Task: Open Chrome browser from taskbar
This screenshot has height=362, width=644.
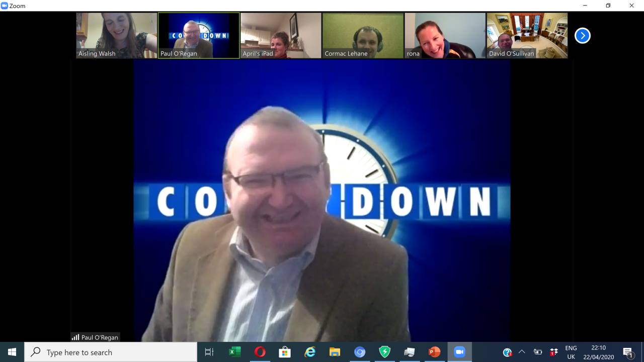Action: click(360, 352)
